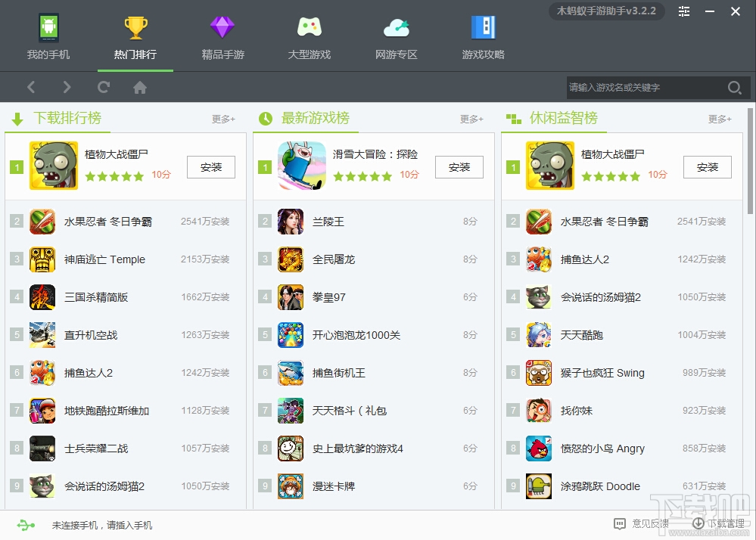Screen dimensions: 756x540
Task: Select the 三国杀精简版 title
Action: coord(96,297)
